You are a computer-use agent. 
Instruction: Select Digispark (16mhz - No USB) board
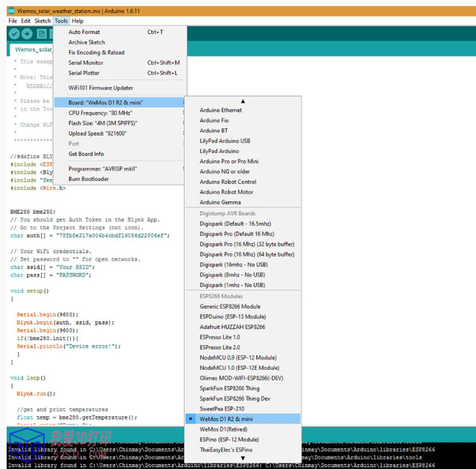click(243, 265)
